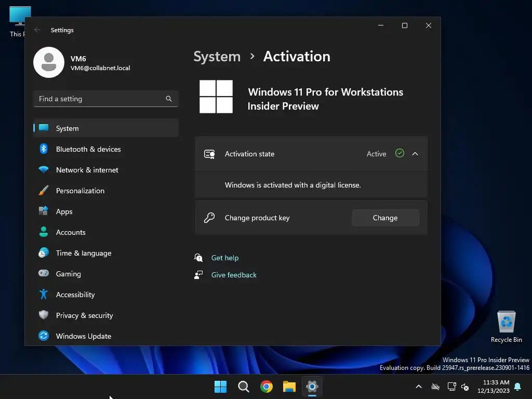
Task: Click the product key icon
Action: pos(209,218)
